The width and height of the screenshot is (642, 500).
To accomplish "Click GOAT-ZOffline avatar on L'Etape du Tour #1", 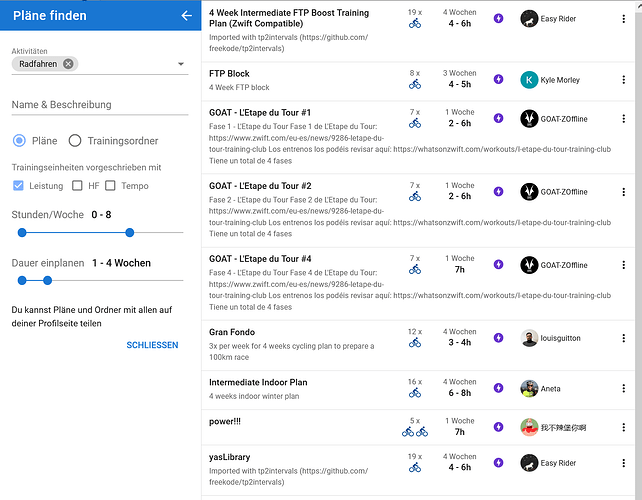I will (x=529, y=119).
